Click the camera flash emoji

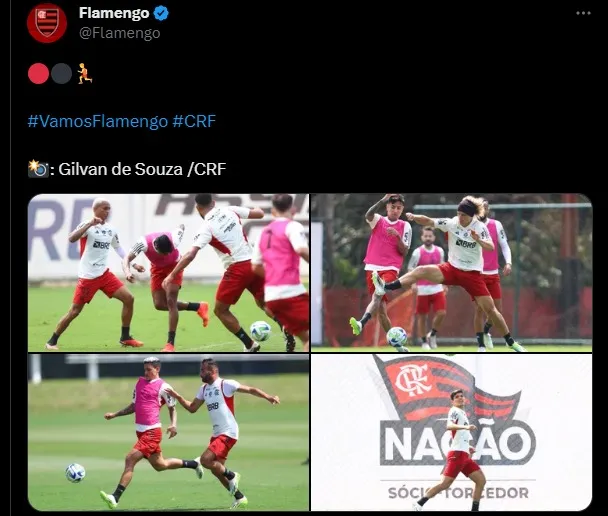point(38,169)
